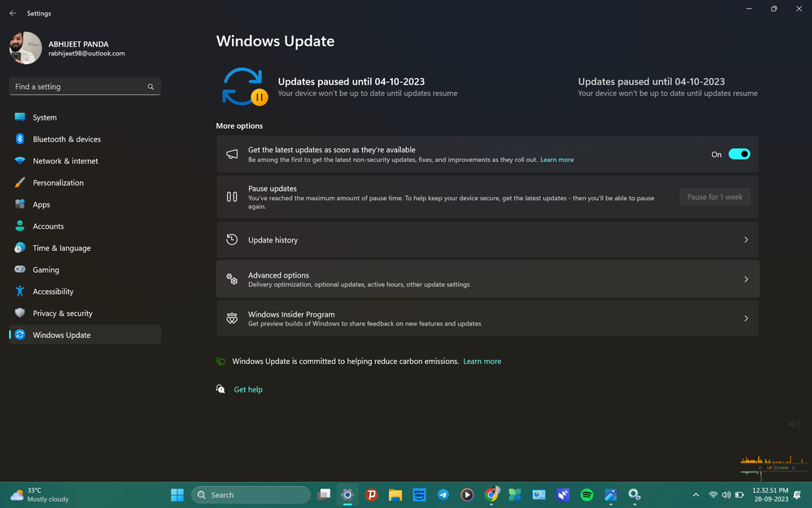
Task: Launch Prime Video from the taskbar
Action: pyautogui.click(x=419, y=495)
